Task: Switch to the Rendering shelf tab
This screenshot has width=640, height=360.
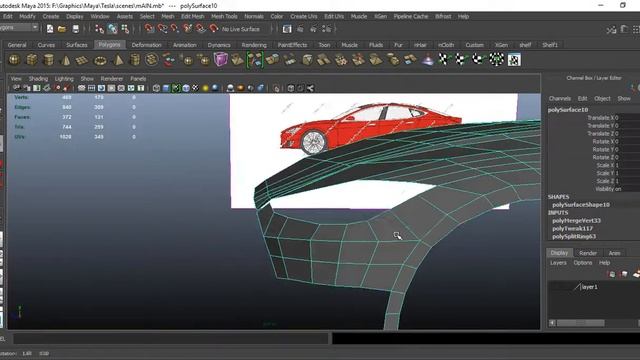Action: click(x=254, y=45)
